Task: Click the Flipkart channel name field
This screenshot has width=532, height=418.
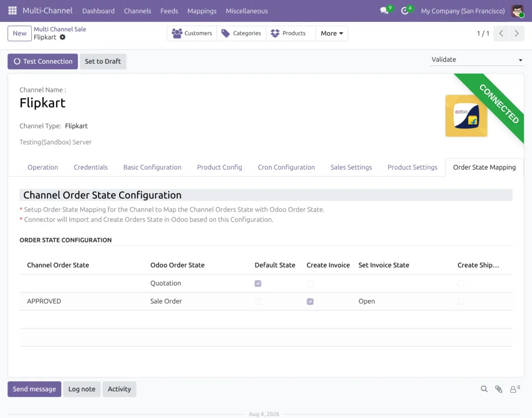Action: (43, 103)
